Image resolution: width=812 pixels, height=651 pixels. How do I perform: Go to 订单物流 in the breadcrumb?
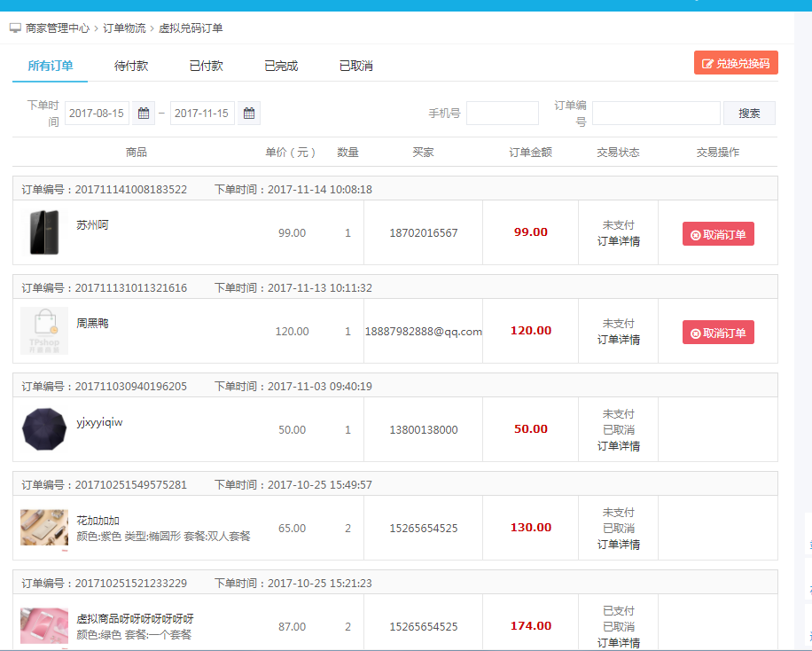tap(124, 28)
